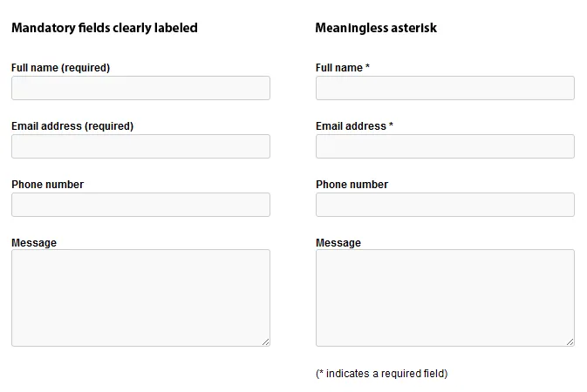
Task: Click the 'Email address *' label text
Action: [x=354, y=126]
